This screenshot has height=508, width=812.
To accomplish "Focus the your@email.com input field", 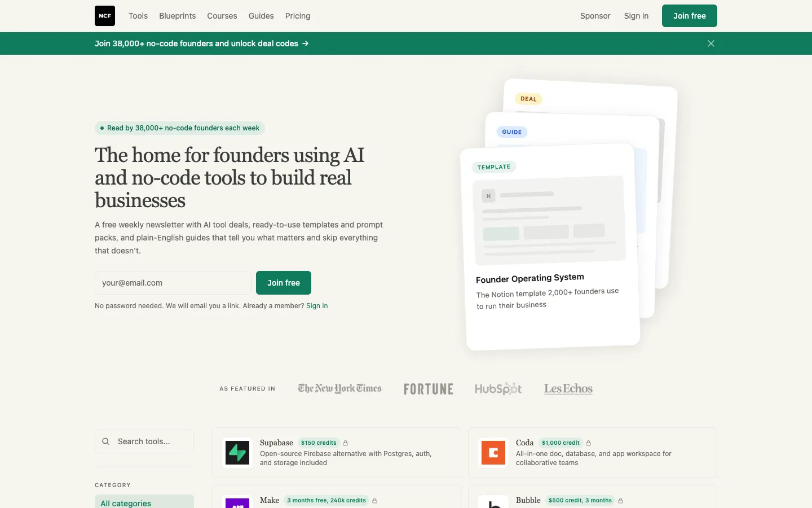I will (x=173, y=283).
